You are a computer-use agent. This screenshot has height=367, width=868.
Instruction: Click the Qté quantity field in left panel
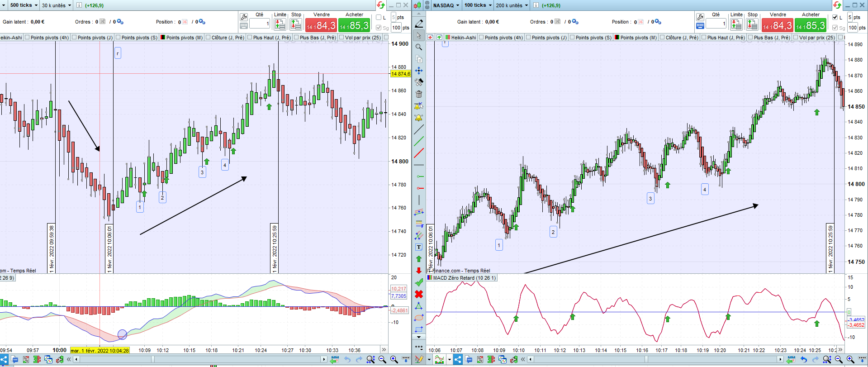click(x=260, y=24)
